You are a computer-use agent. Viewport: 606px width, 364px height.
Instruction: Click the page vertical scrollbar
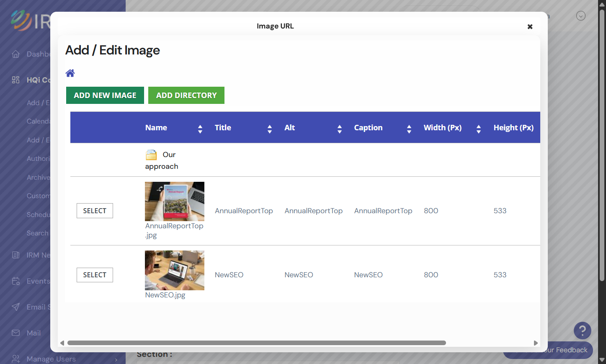602,145
